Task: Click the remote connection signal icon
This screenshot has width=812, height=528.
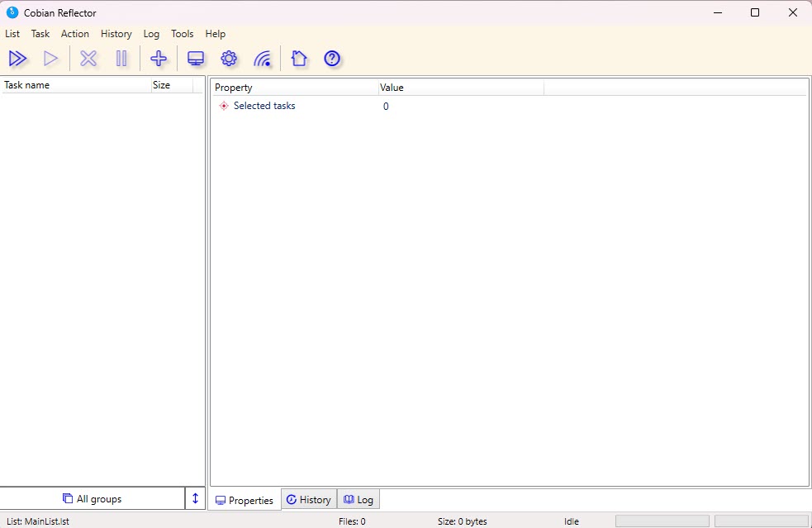Action: [x=262, y=59]
